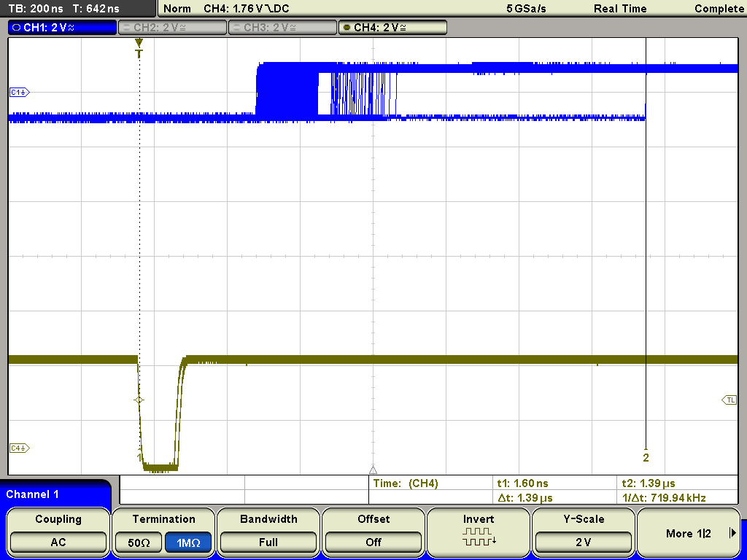Go to More 1|2 menu page
This screenshot has width=747, height=560.
[x=689, y=533]
